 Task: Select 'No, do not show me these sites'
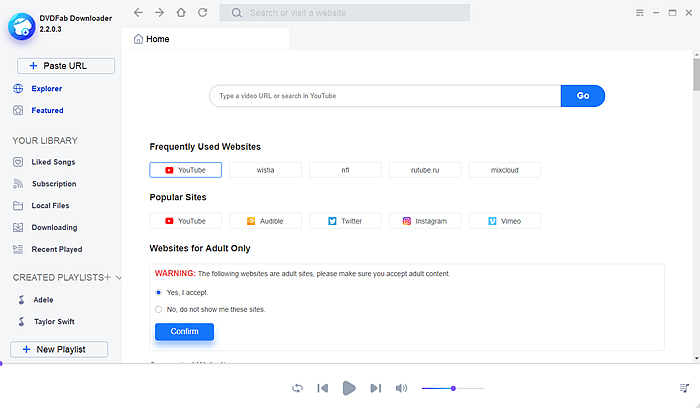click(x=159, y=309)
